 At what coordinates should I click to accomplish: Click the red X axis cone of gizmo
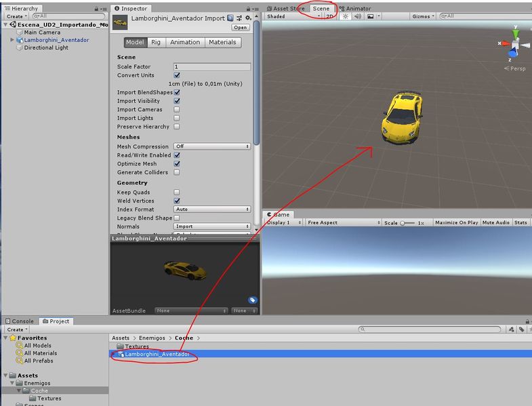click(x=506, y=43)
